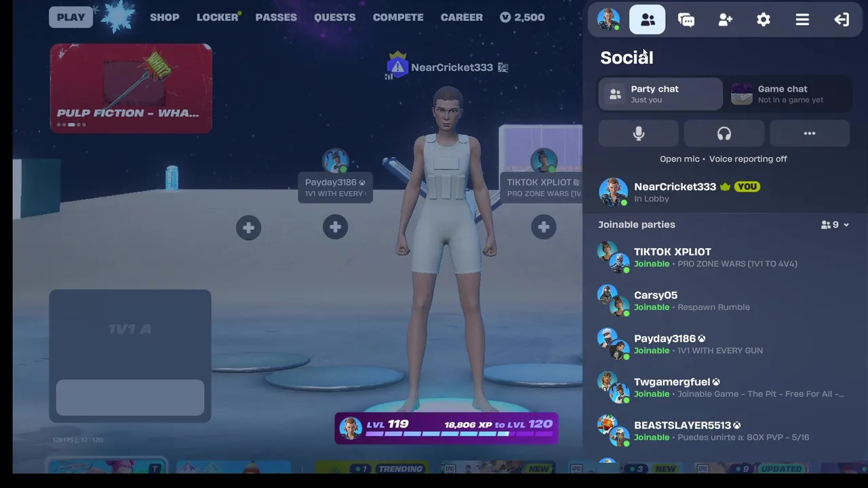Click the exit/leave icon
The height and width of the screenshot is (488, 868).
[x=842, y=20]
